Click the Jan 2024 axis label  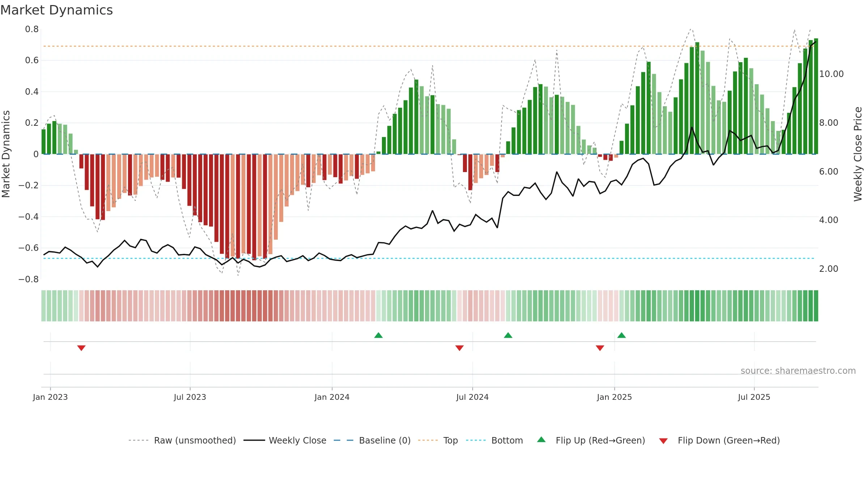click(x=332, y=397)
